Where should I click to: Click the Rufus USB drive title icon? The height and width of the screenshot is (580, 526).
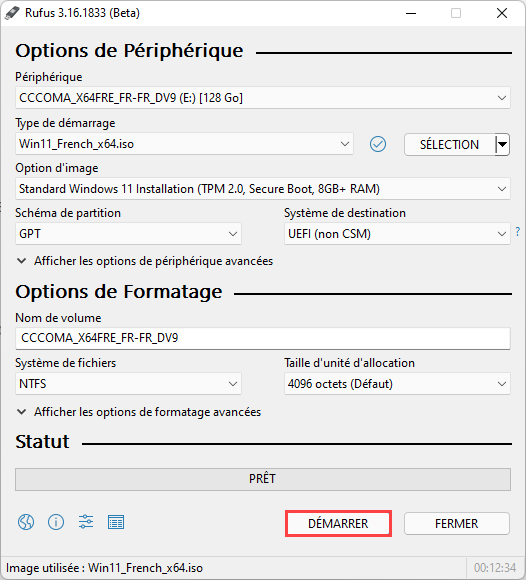[x=12, y=13]
